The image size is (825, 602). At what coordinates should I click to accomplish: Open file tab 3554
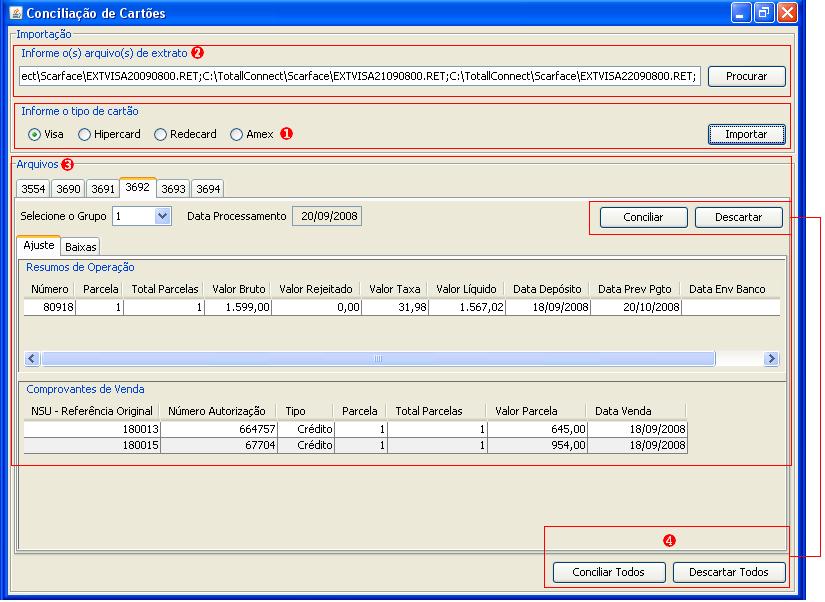point(33,189)
